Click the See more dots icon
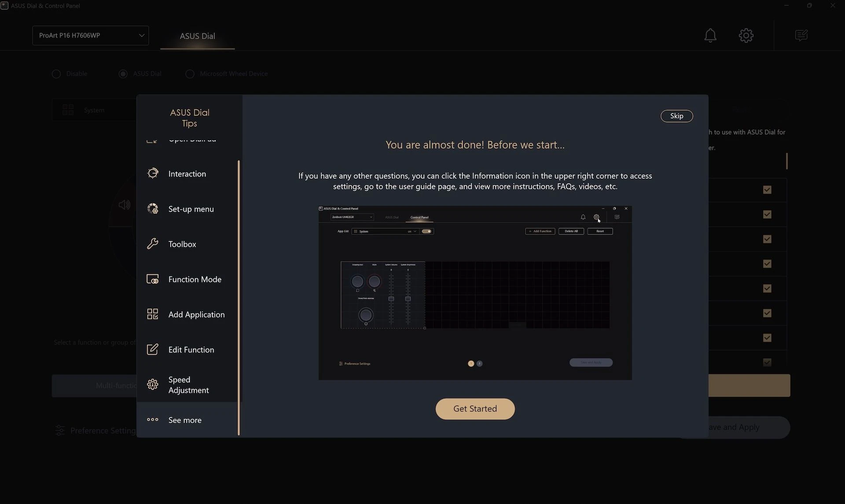The image size is (845, 504). (153, 420)
